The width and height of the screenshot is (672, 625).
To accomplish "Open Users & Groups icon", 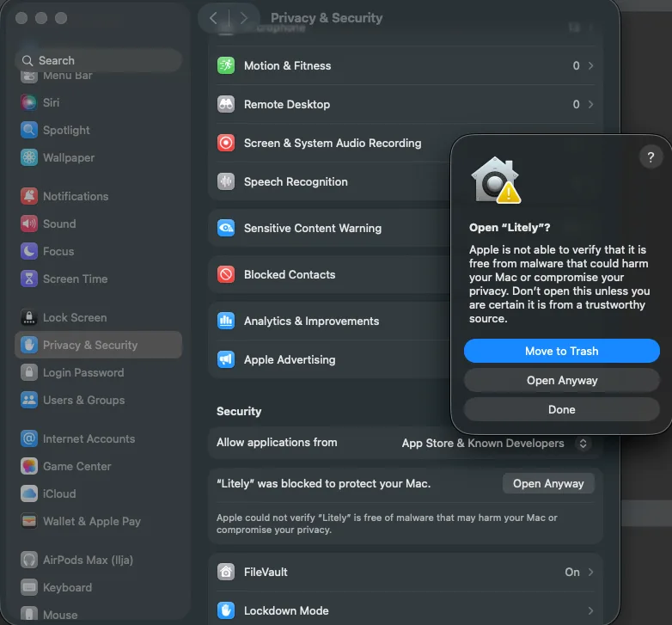I will pyautogui.click(x=28, y=400).
